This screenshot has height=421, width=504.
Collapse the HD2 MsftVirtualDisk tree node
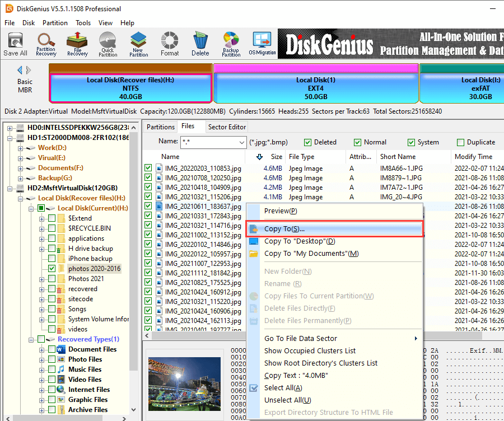10,188
